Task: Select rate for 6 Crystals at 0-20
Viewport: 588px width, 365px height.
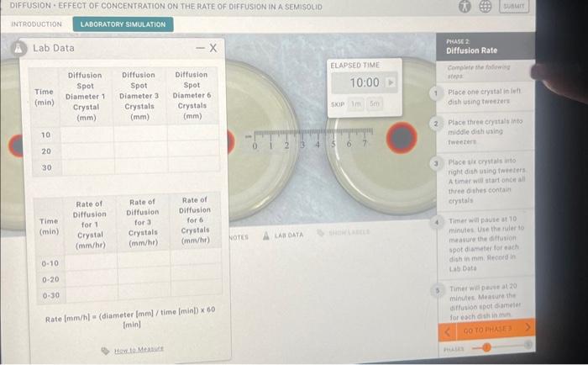Action: [197, 273]
